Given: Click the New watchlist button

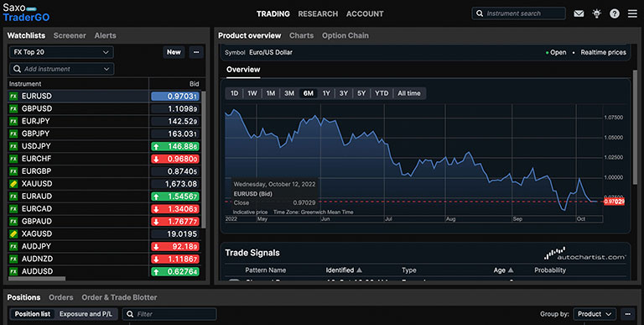Looking at the screenshot, I should point(174,52).
